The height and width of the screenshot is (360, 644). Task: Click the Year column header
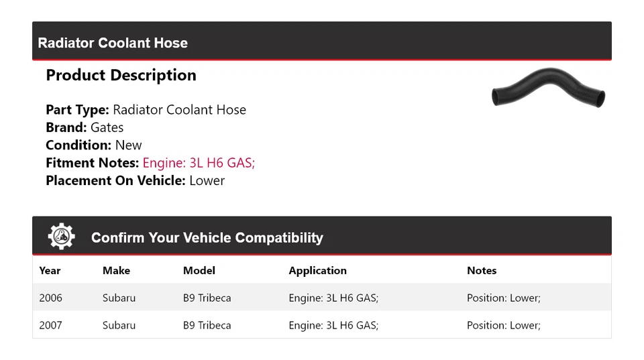50,271
